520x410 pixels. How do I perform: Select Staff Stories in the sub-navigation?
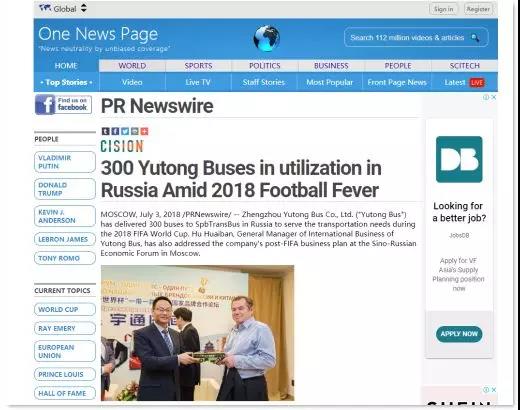click(264, 82)
